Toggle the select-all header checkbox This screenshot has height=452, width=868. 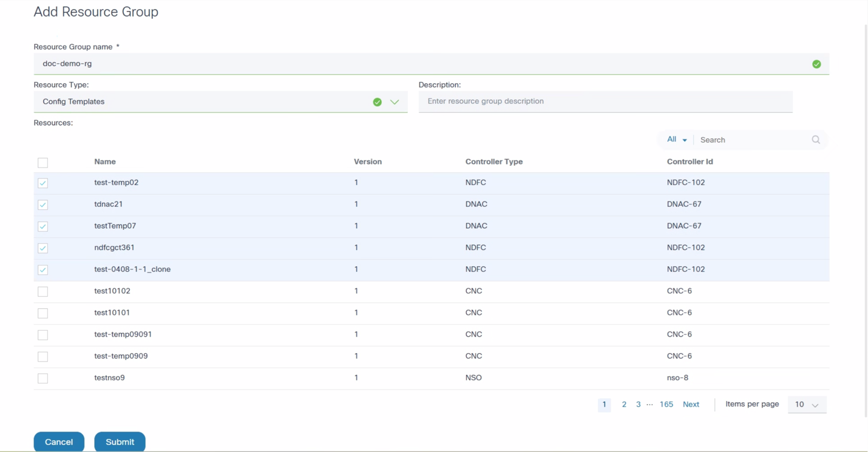pos(42,163)
